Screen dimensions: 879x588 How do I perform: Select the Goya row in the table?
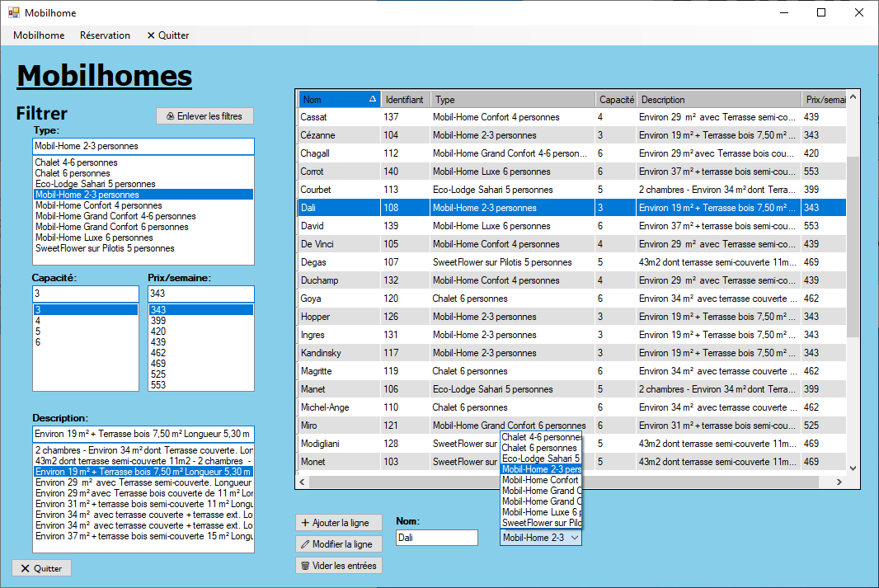pos(338,299)
